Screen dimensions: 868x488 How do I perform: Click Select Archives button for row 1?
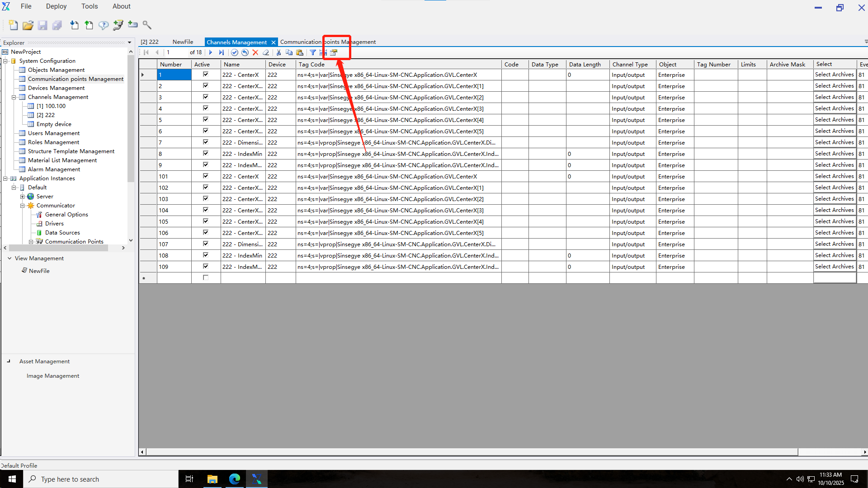834,75
